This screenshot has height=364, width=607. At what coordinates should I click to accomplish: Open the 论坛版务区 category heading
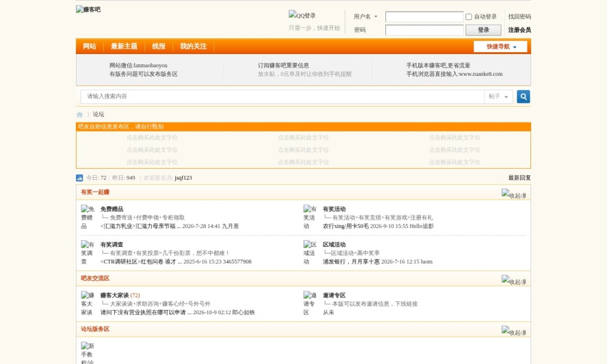[x=95, y=329]
